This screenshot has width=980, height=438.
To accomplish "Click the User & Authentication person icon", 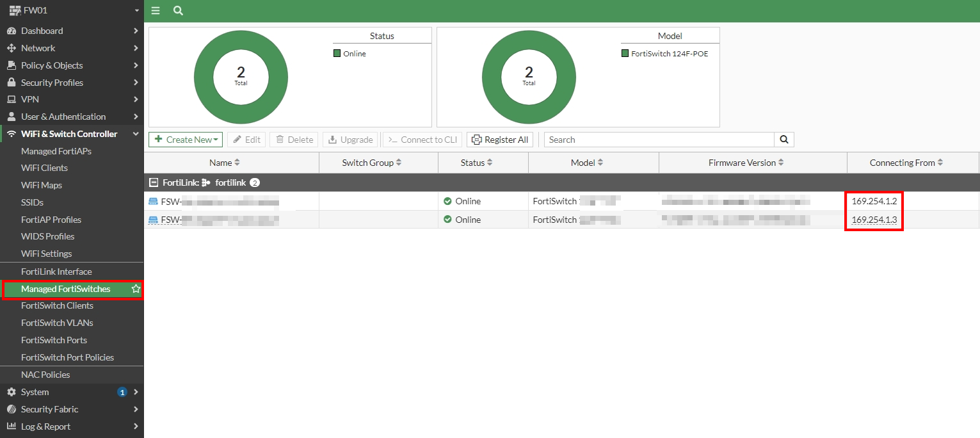I will pyautogui.click(x=11, y=117).
